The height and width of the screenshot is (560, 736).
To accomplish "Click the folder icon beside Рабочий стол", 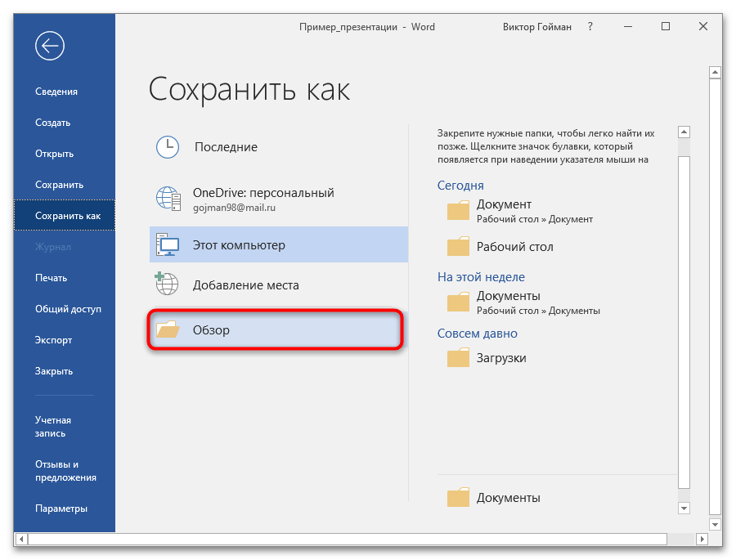I will pyautogui.click(x=458, y=246).
